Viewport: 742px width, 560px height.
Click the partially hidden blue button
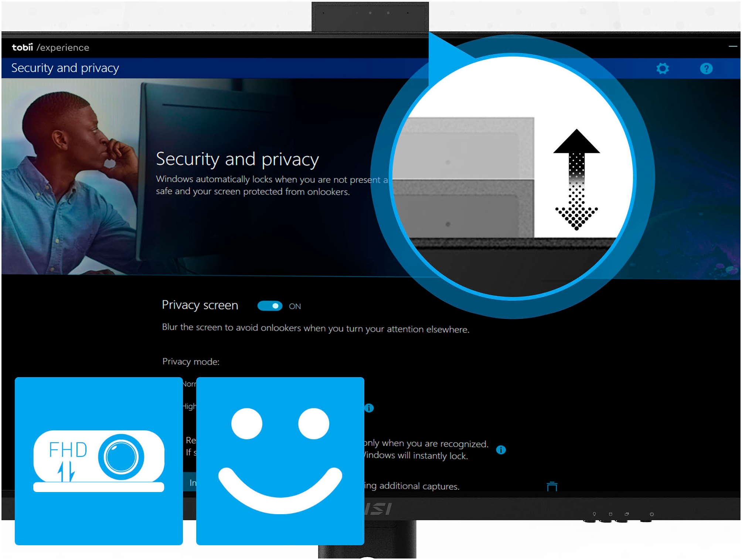(x=190, y=482)
